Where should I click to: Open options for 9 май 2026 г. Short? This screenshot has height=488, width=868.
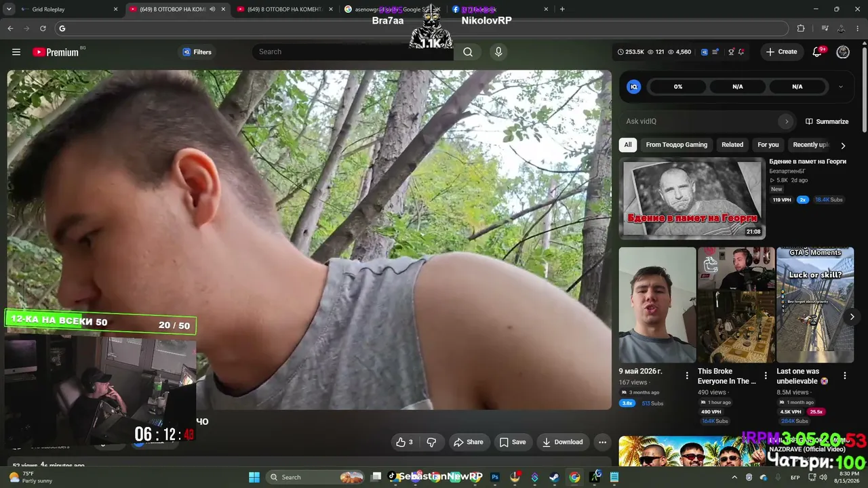[687, 375]
